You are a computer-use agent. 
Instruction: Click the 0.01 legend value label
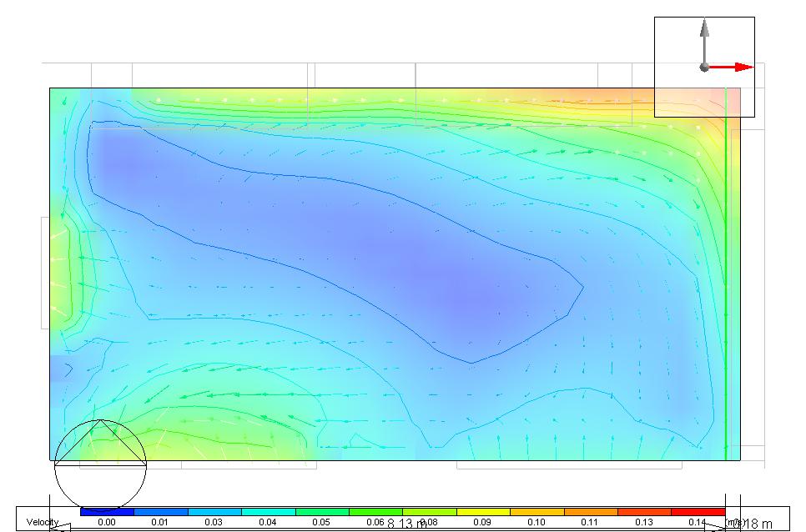point(160,522)
